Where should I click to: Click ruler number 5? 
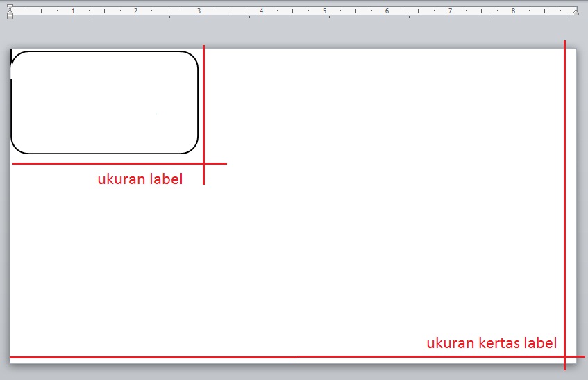324,11
